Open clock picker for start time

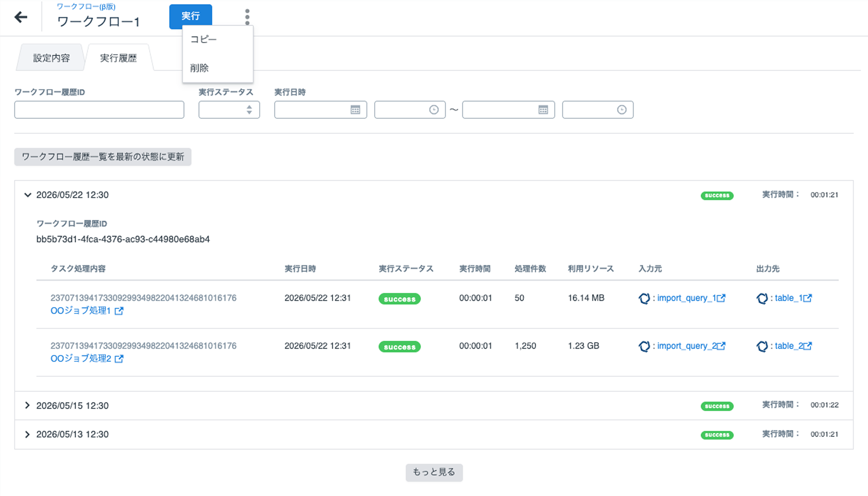tap(434, 110)
